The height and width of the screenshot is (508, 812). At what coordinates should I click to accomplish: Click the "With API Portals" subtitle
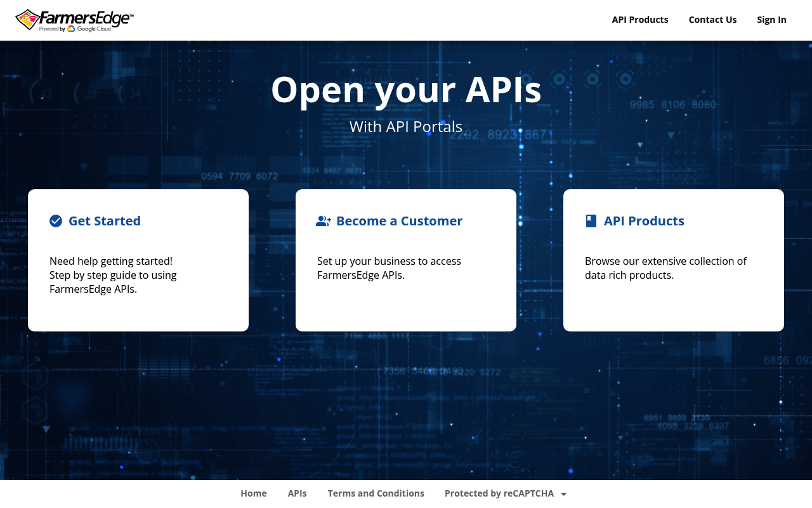pos(406,126)
